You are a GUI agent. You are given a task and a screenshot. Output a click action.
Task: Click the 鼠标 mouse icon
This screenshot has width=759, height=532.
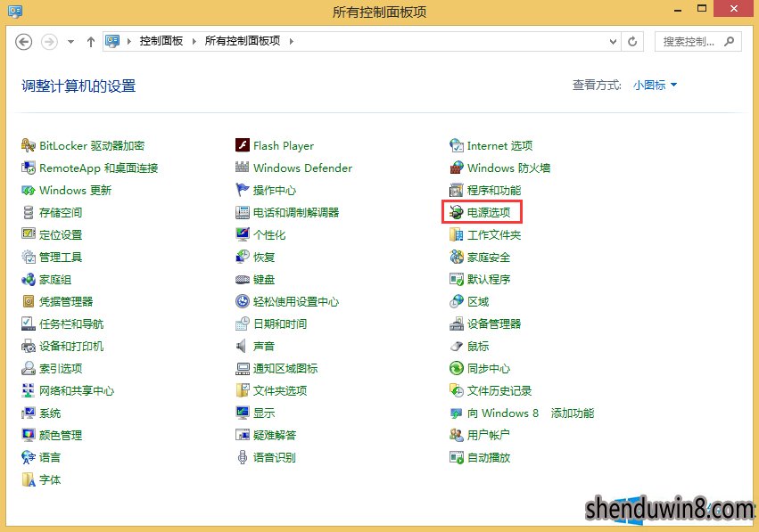(457, 346)
